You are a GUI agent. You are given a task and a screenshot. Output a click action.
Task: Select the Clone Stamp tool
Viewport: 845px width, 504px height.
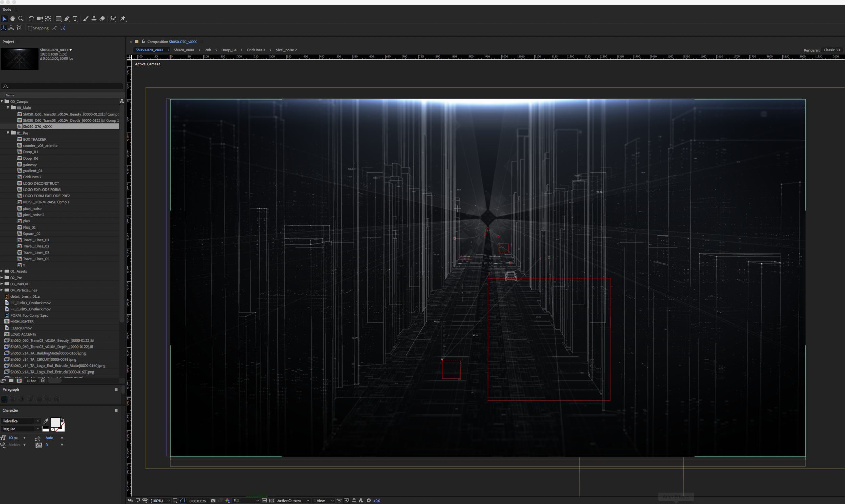point(94,19)
